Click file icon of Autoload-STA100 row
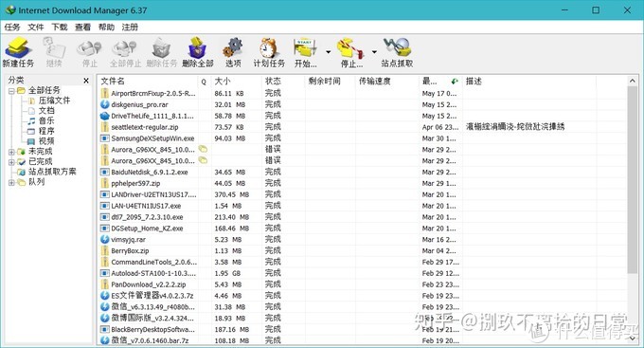644x348 pixels. (x=105, y=273)
